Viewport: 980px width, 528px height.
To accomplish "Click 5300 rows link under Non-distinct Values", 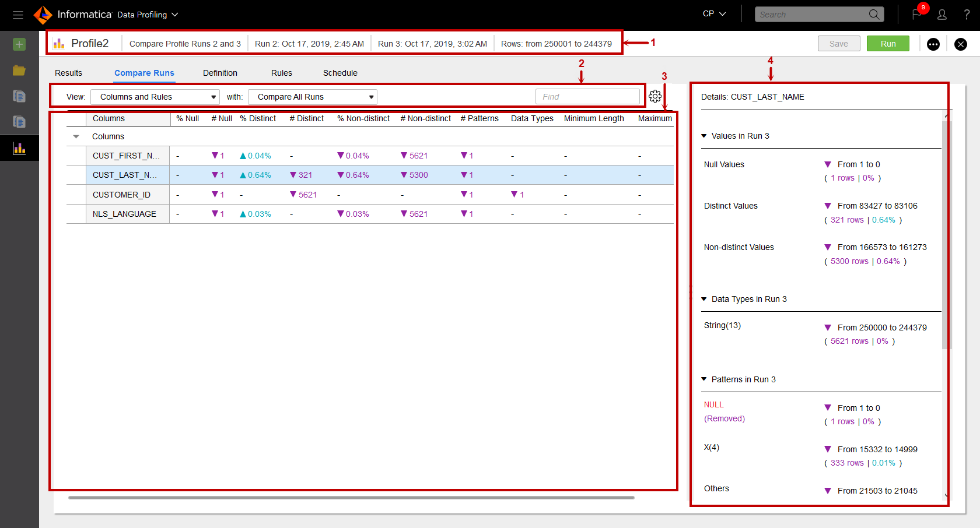I will coord(849,262).
